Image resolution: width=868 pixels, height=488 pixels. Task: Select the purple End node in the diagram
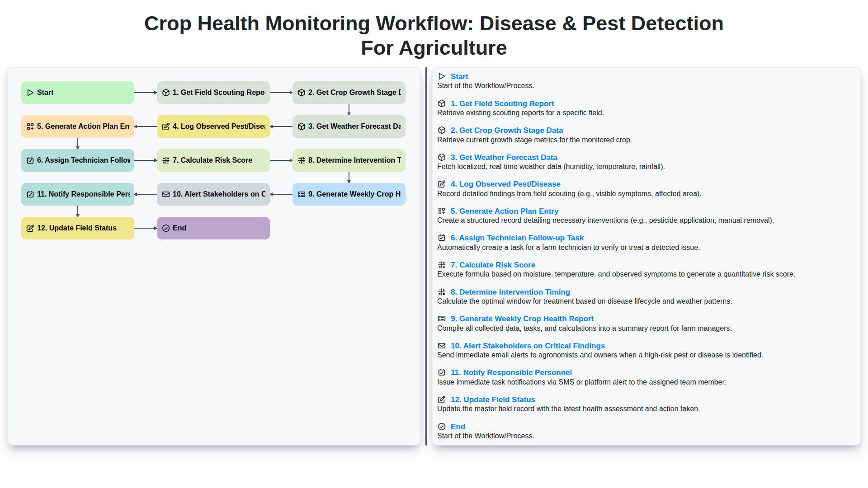pyautogui.click(x=213, y=228)
